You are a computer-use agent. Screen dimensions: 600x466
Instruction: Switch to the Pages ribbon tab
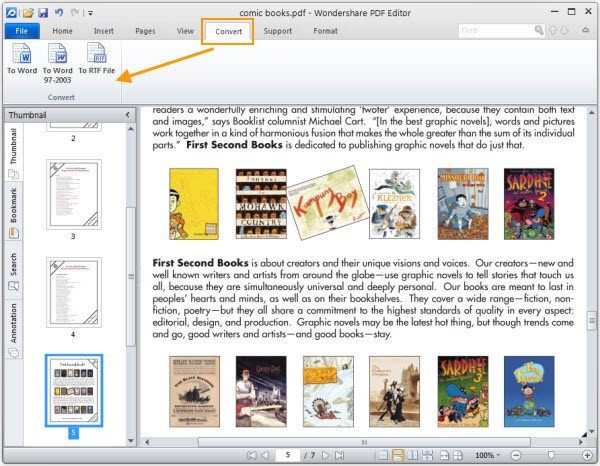[x=147, y=31]
